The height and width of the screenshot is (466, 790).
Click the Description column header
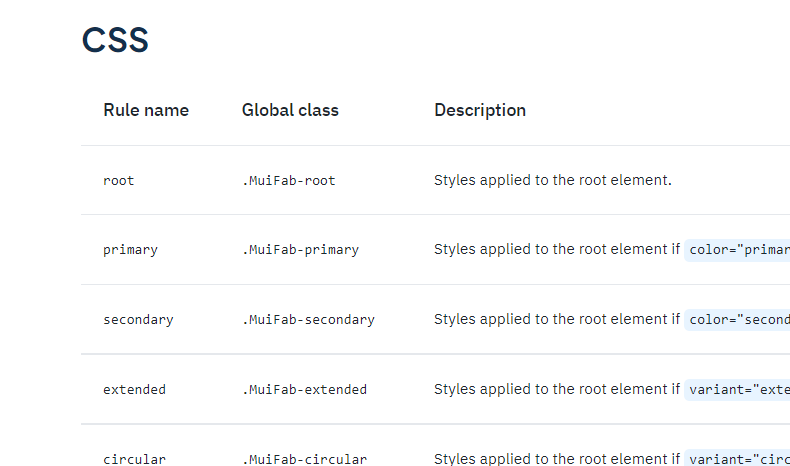[x=480, y=110]
